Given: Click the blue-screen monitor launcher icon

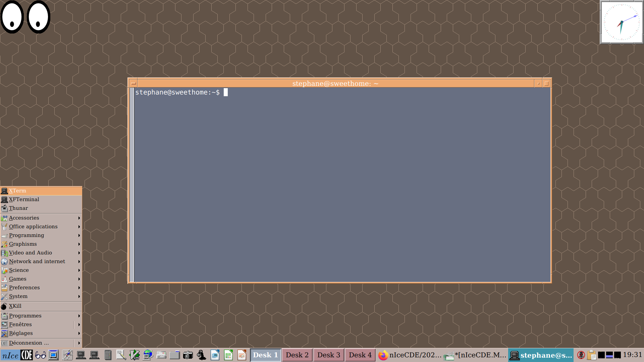Looking at the screenshot, I should 53,355.
